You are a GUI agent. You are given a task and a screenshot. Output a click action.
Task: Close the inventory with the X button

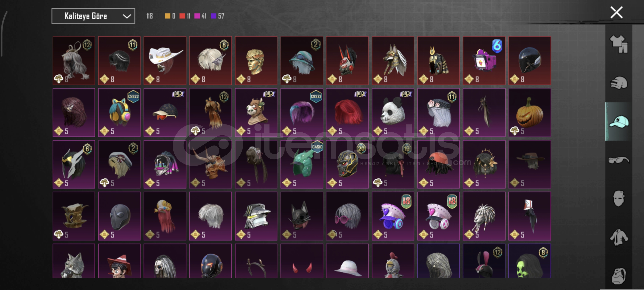(x=616, y=13)
